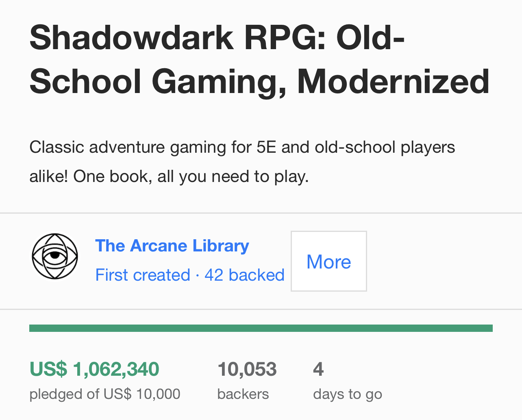Click the 'alike! One book' description line

[169, 176]
